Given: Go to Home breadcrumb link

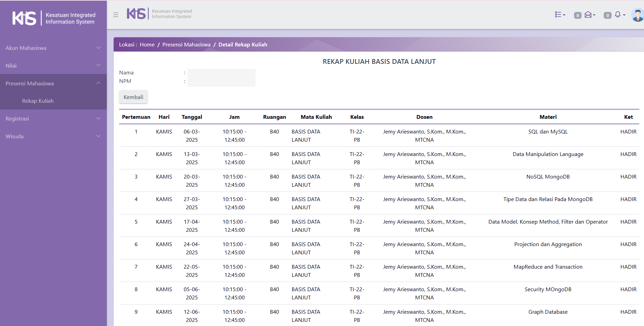Looking at the screenshot, I should pos(147,44).
